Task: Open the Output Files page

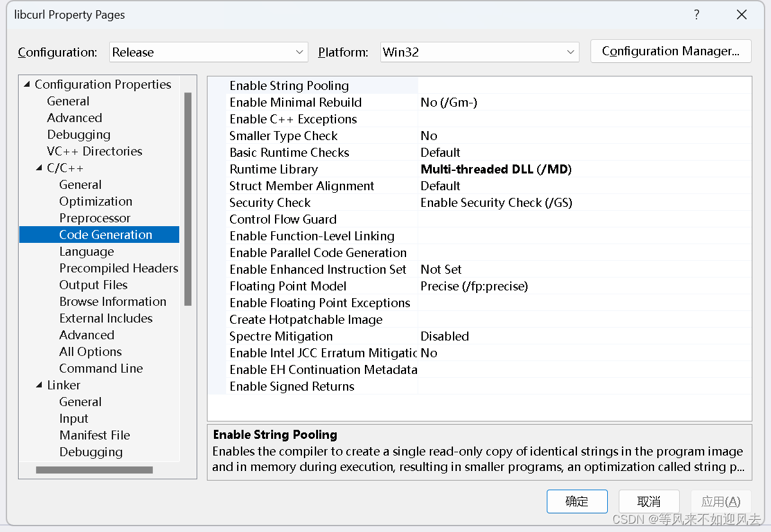Action: (93, 285)
